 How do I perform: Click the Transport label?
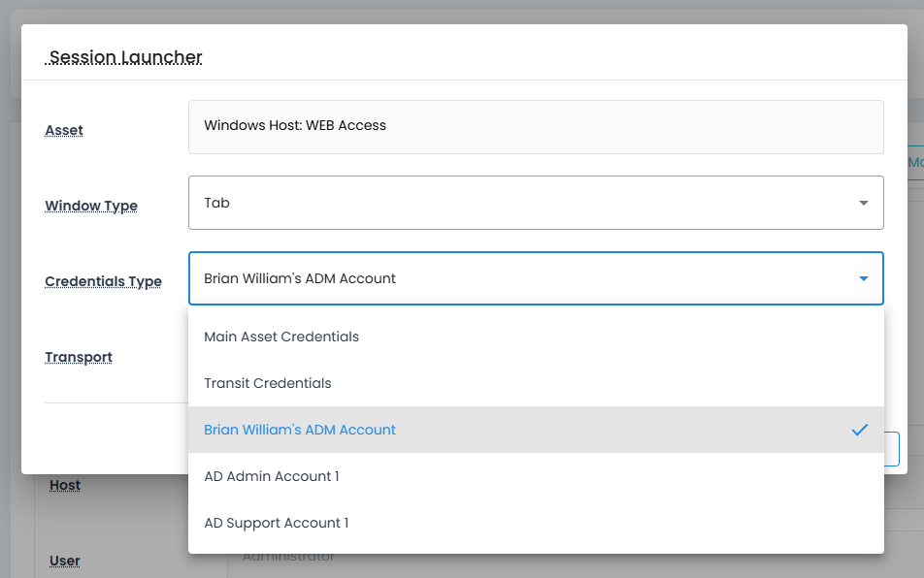[x=79, y=357]
